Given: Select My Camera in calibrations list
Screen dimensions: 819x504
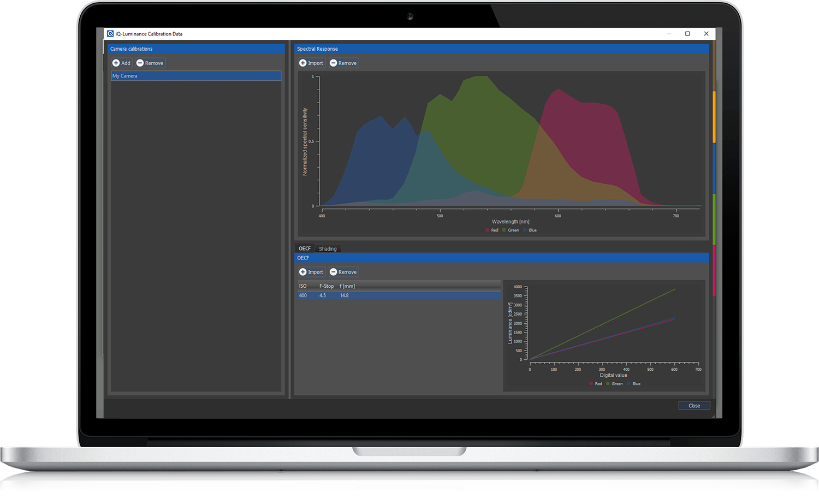Looking at the screenshot, I should coord(196,76).
